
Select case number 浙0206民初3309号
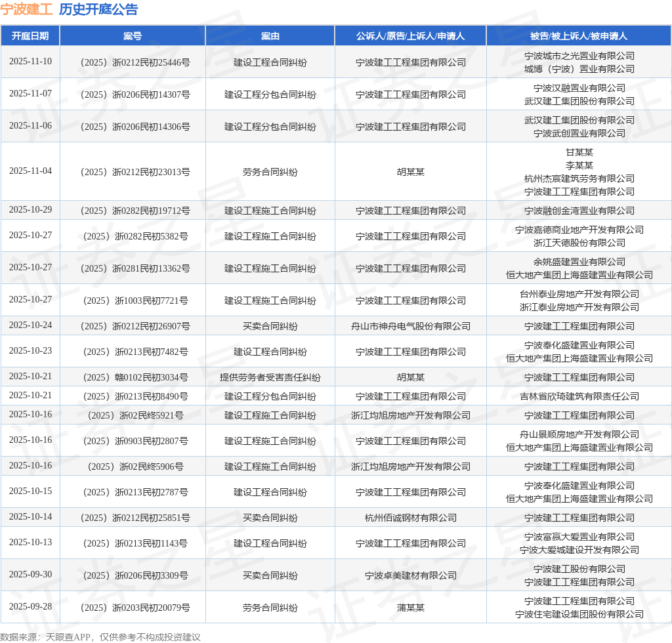(135, 575)
